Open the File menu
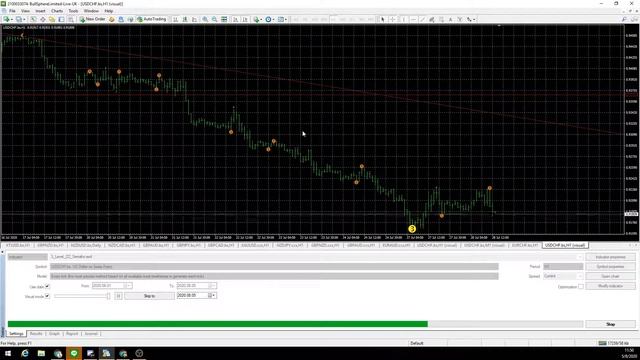This screenshot has height=360, width=640. click(12, 11)
